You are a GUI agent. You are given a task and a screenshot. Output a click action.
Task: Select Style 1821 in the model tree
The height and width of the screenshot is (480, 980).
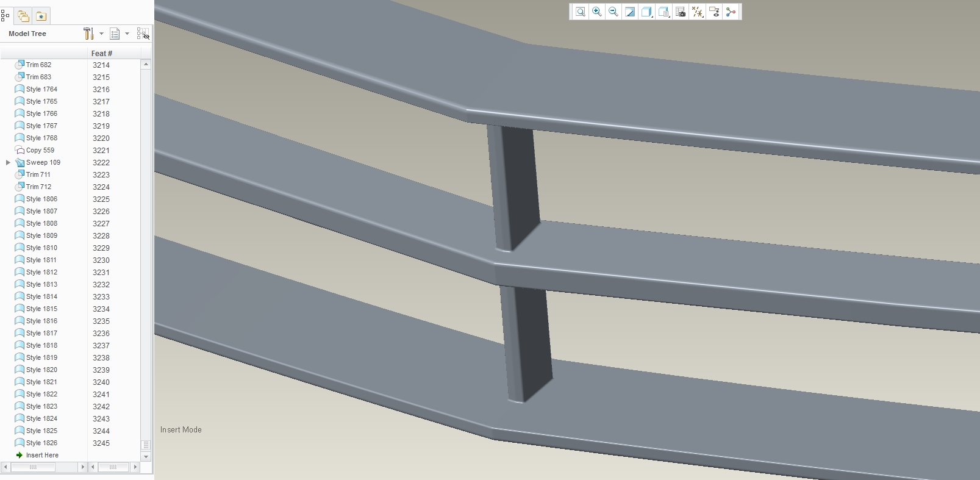click(41, 382)
